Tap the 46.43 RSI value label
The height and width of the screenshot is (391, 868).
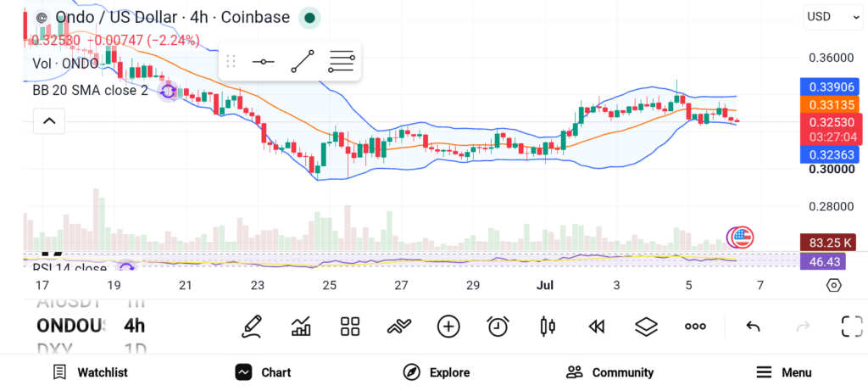[823, 261]
